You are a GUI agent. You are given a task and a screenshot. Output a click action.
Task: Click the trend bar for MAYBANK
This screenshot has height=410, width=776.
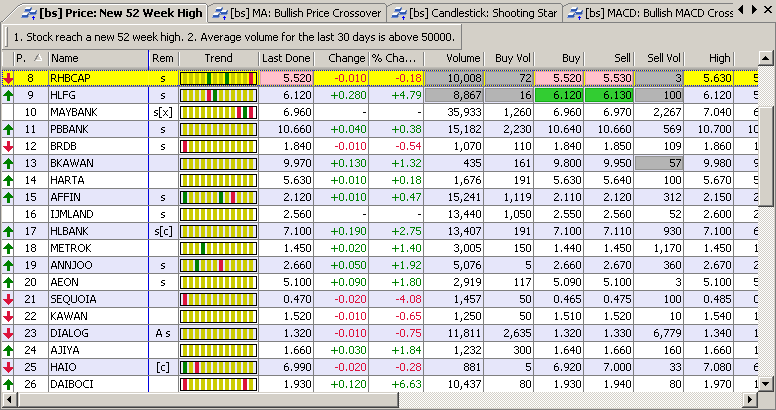click(218, 112)
